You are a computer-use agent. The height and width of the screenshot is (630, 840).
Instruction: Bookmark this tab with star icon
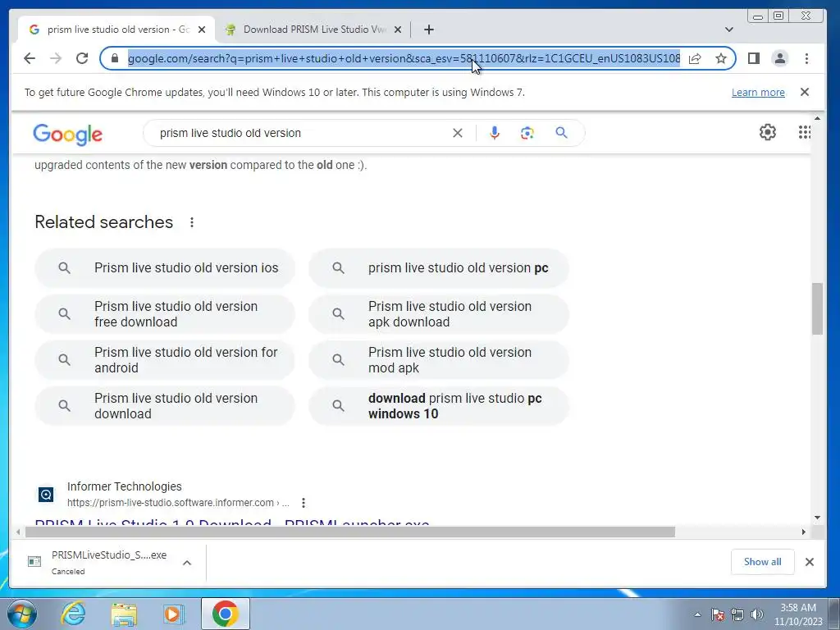tap(721, 58)
